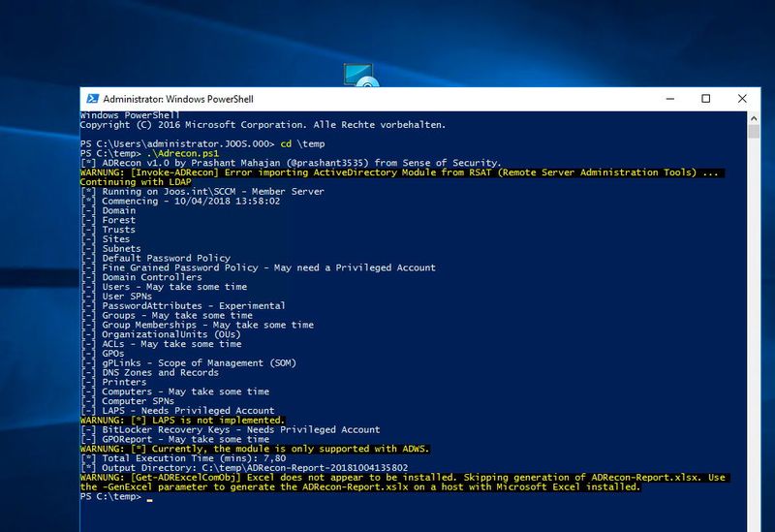Click the 'Domain' output line
The height and width of the screenshot is (532, 775).
[108, 210]
